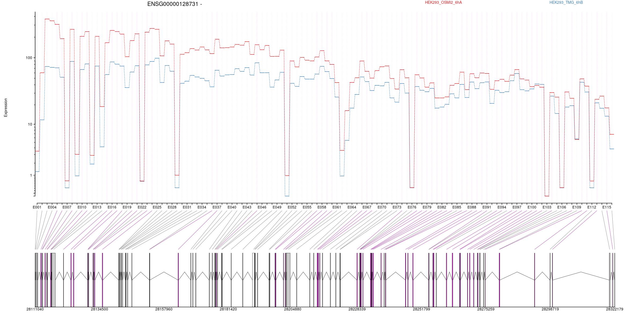This screenshot has width=644, height=322.
Task: Select the HEK293_TMG_6hB legend label
Action: click(566, 2)
